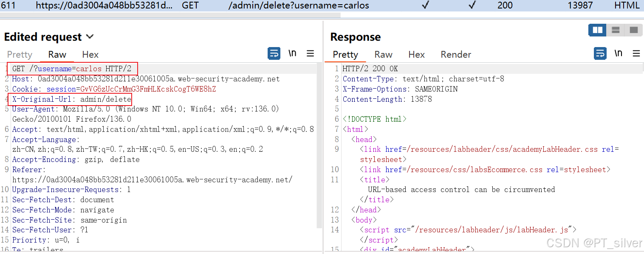The width and height of the screenshot is (644, 254).
Task: Click the GET method cell in row 611
Action: point(191,6)
